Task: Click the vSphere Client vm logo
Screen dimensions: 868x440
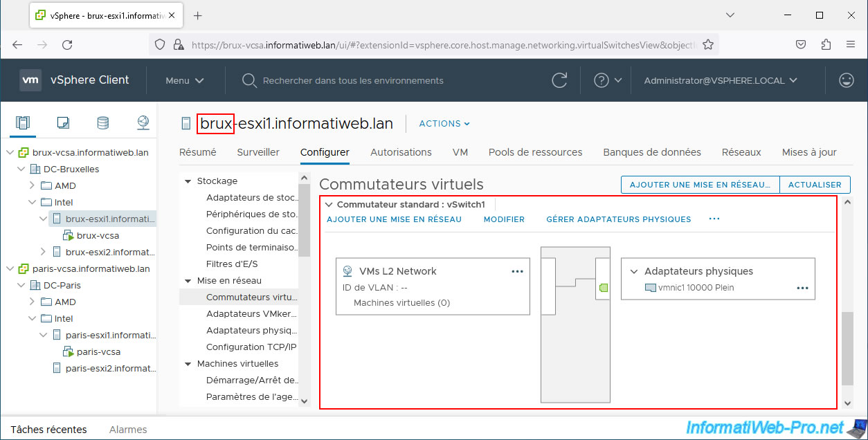Action: [30, 80]
